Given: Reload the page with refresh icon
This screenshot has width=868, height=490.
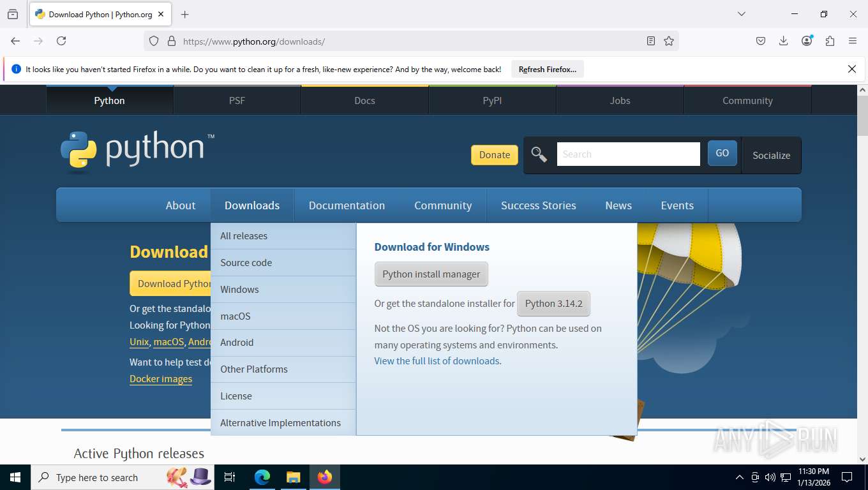Looking at the screenshot, I should [x=61, y=41].
